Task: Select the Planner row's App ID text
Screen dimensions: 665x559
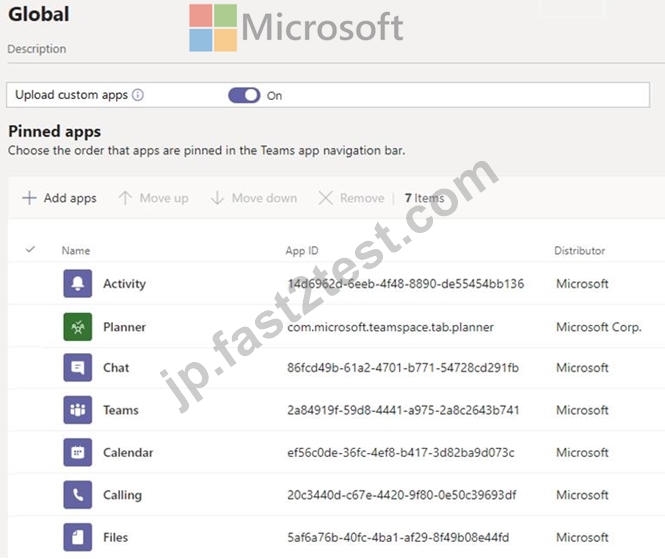Action: point(390,327)
